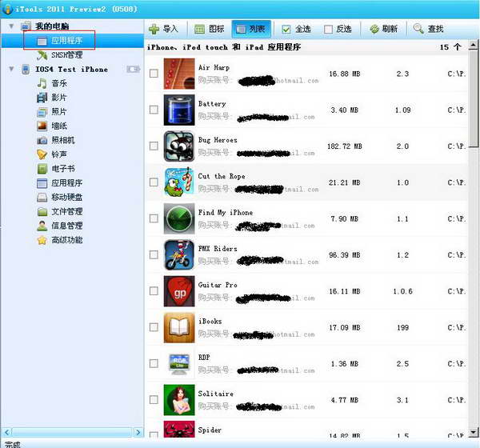Viewport: 480px width, 448px height.
Task: Click the sidebar horizontal scrollbar thumb
Action: pos(72,432)
